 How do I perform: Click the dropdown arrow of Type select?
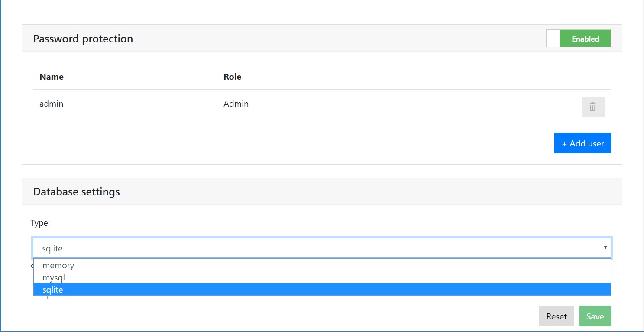[605, 248]
